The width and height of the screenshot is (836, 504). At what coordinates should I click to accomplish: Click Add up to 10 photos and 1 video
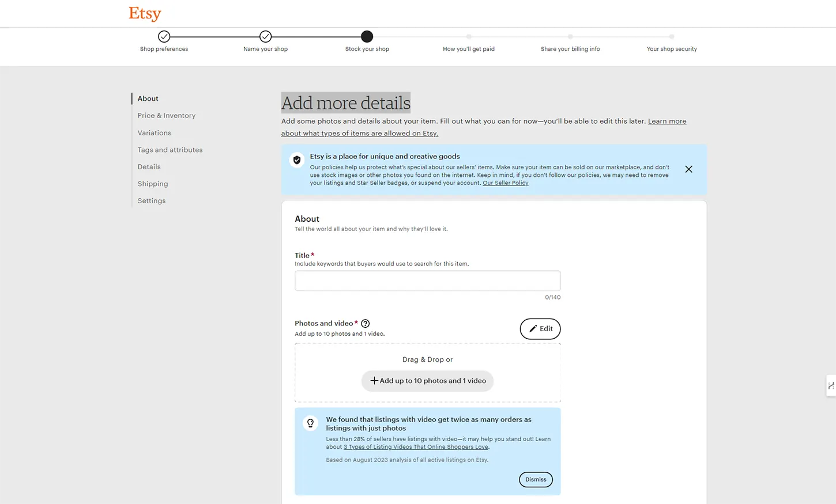tap(427, 381)
